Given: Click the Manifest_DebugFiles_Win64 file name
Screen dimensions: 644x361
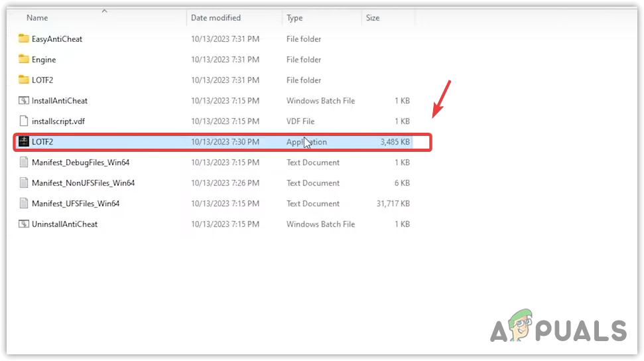Looking at the screenshot, I should [80, 163].
